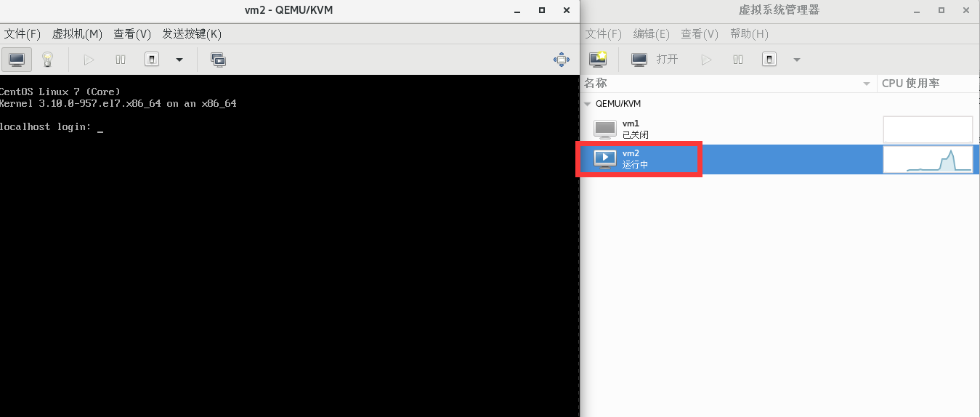The height and width of the screenshot is (417, 980).
Task: Minimize the 虚拟系统管理器 window
Action: point(917,10)
